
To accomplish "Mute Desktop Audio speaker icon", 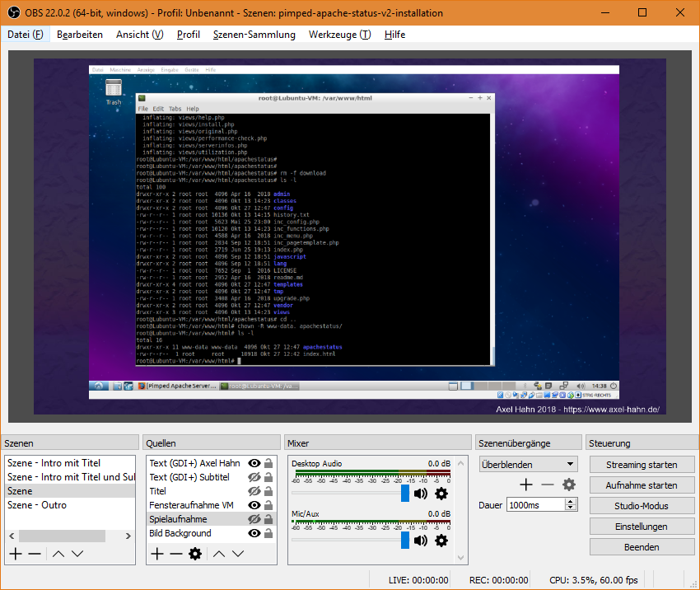I will (x=421, y=494).
